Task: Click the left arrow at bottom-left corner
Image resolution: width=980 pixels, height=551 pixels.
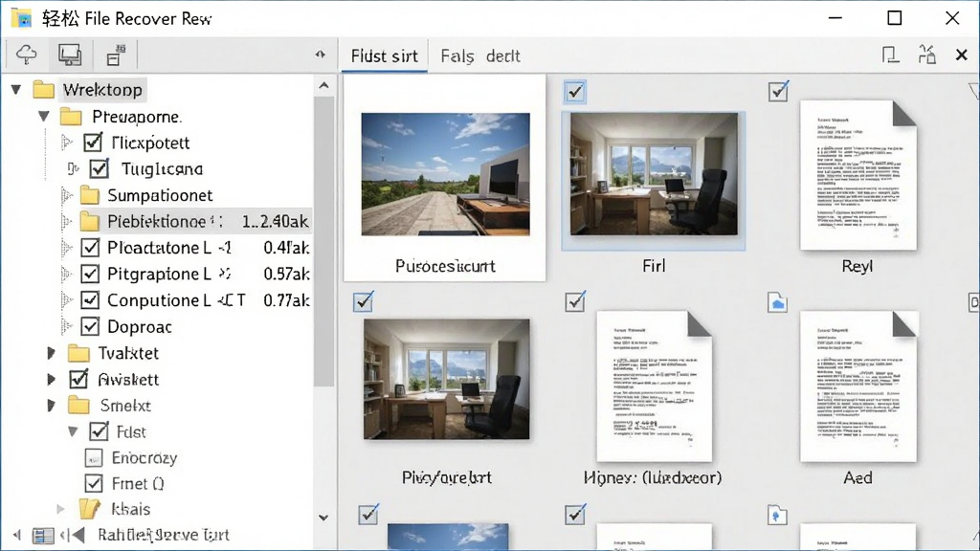Action: click(17, 535)
